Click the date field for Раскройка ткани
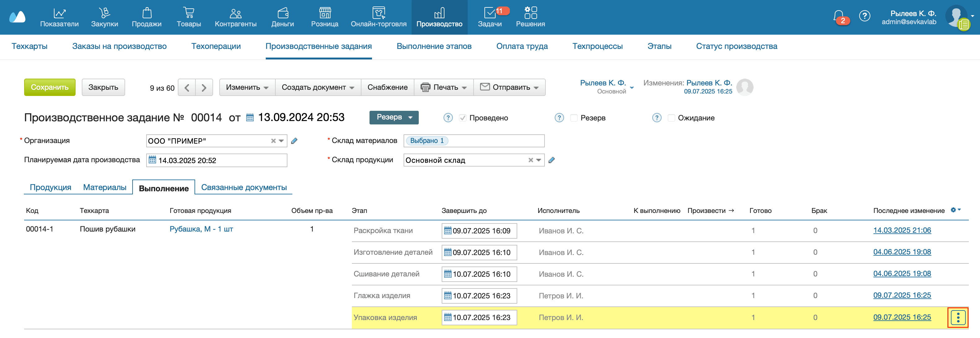This screenshot has width=980, height=338. click(x=480, y=230)
